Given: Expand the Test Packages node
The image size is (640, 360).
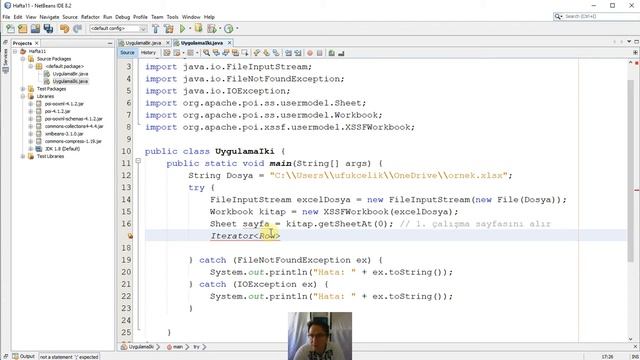Looking at the screenshot, I should pyautogui.click(x=23, y=89).
